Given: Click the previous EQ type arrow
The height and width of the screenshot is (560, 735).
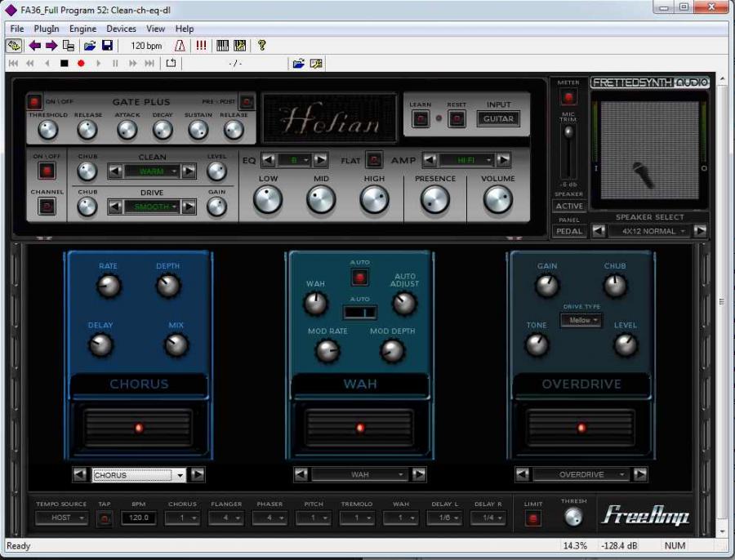Looking at the screenshot, I should [268, 160].
